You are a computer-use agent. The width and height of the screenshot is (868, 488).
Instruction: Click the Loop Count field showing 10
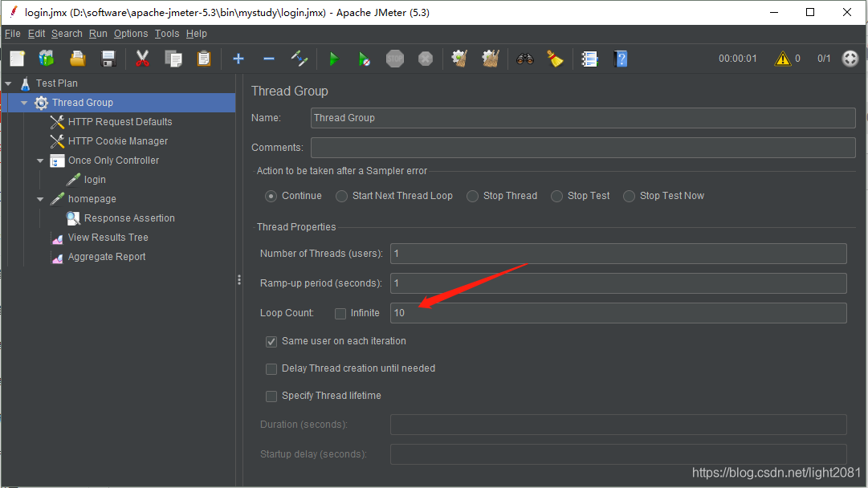618,313
